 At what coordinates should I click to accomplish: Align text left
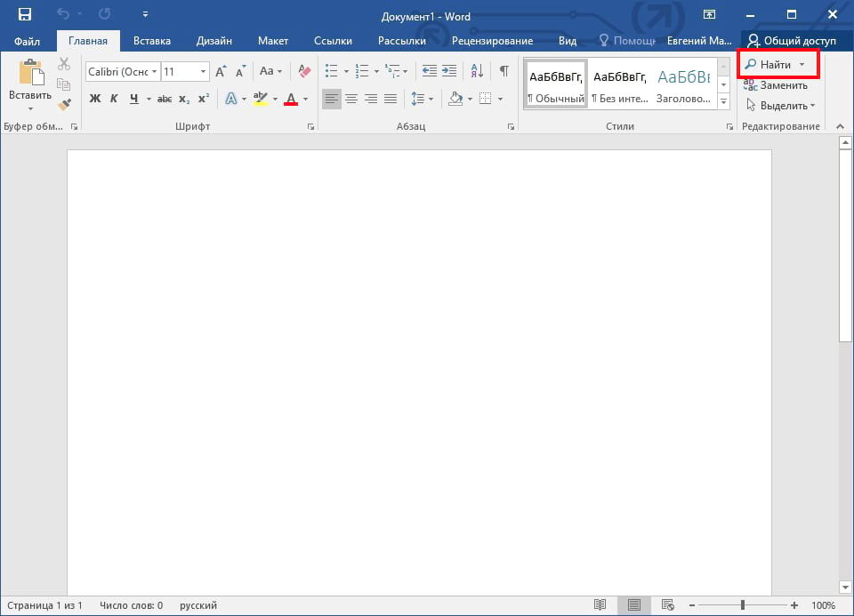coord(332,99)
